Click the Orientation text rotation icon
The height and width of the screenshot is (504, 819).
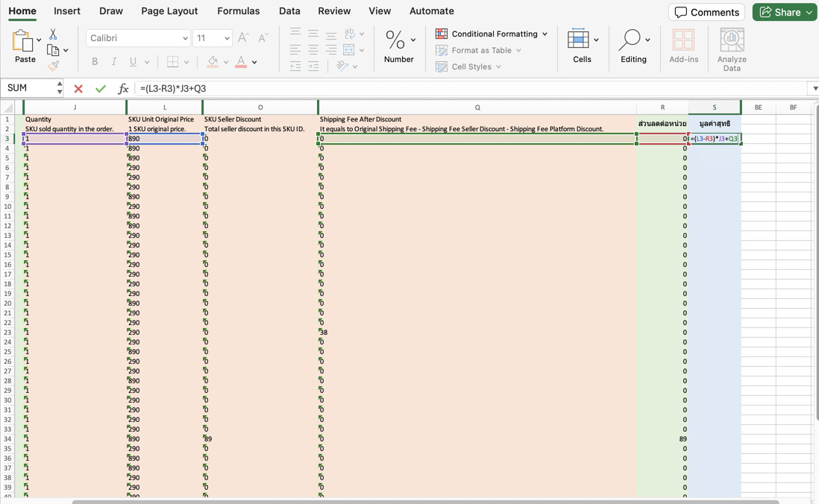(x=342, y=66)
